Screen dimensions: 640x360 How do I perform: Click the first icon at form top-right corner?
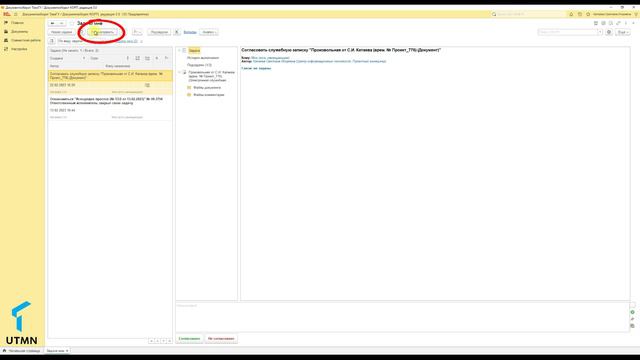[596, 23]
